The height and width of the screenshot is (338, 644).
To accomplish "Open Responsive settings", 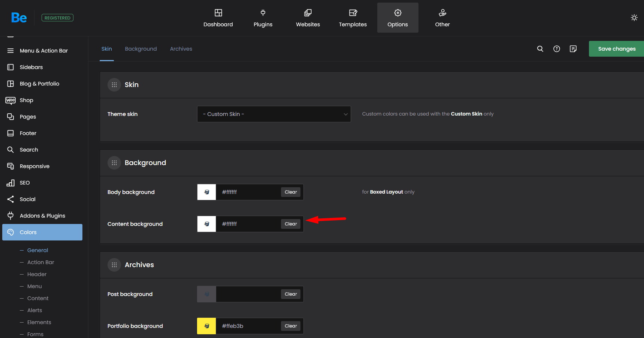I will [42, 166].
